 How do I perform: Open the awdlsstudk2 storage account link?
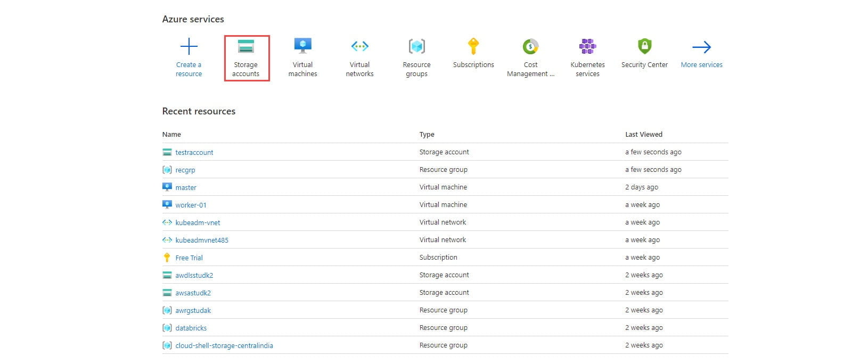[x=194, y=275]
